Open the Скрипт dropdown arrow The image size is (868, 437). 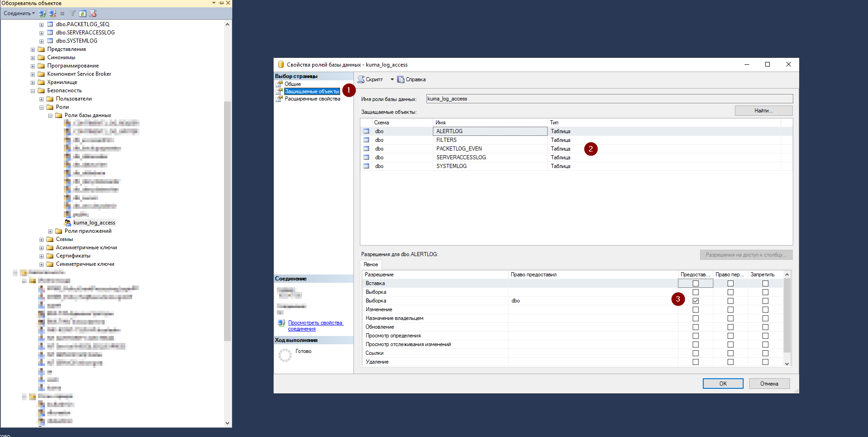point(392,79)
